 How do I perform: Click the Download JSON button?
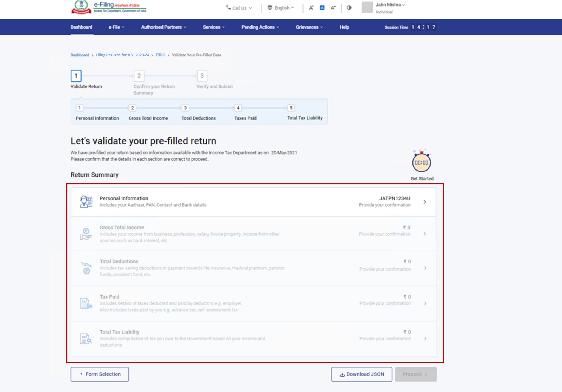(361, 374)
